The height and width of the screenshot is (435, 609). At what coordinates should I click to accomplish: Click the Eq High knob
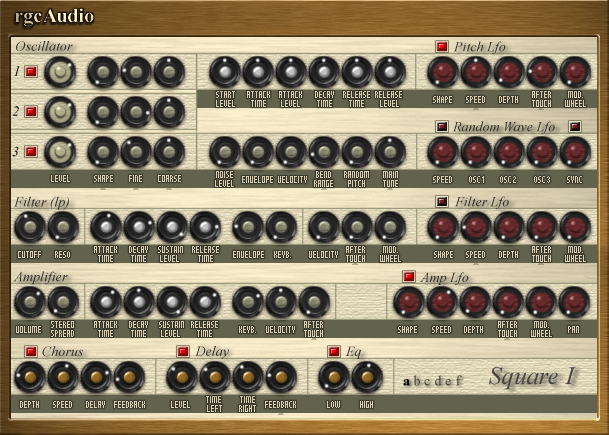[x=367, y=377]
